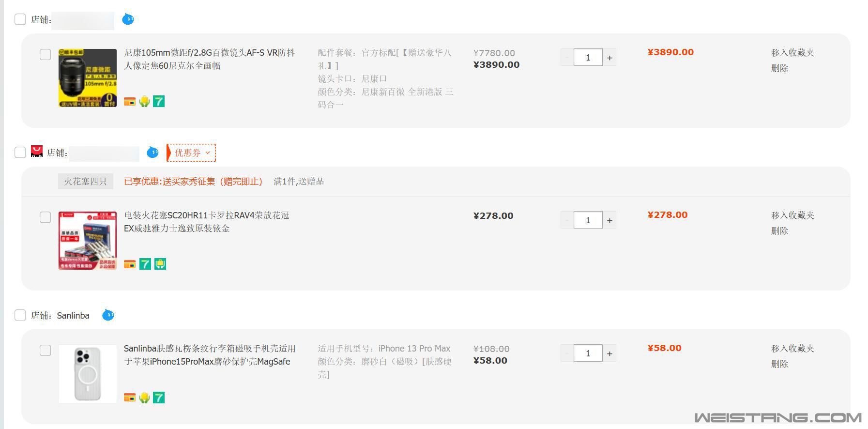Move Nikon lens to favorites 移入收藏夹
Image resolution: width=868 pixels, height=429 pixels.
[792, 52]
